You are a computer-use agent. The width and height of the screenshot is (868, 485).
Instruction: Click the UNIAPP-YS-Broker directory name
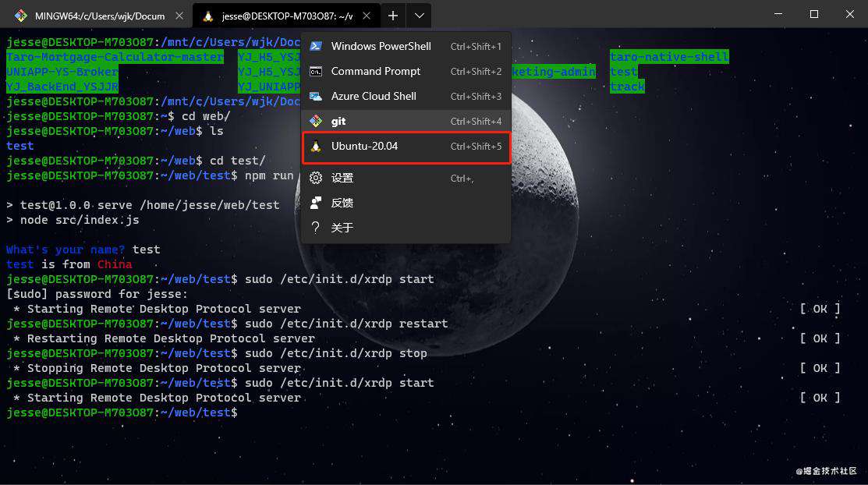click(62, 72)
